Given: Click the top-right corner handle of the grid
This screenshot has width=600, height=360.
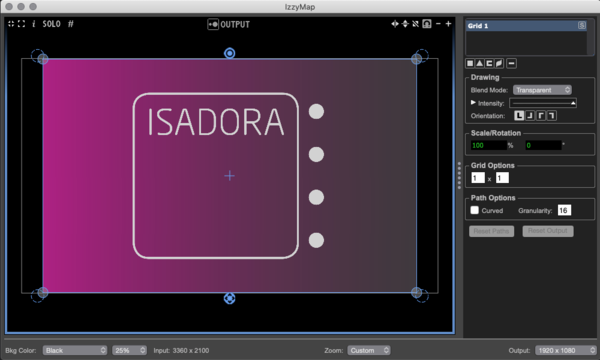Looking at the screenshot, I should 416,59.
